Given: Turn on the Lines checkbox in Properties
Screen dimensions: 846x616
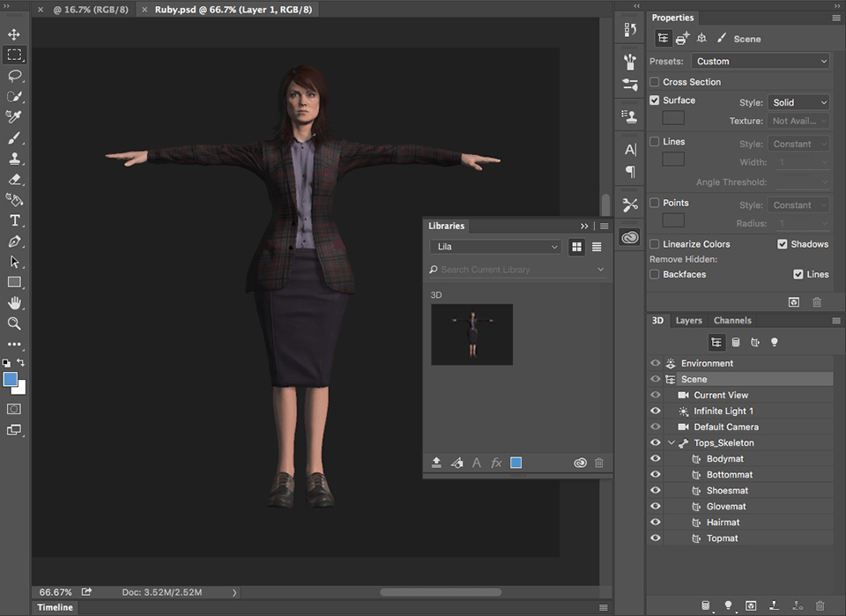Looking at the screenshot, I should point(653,141).
